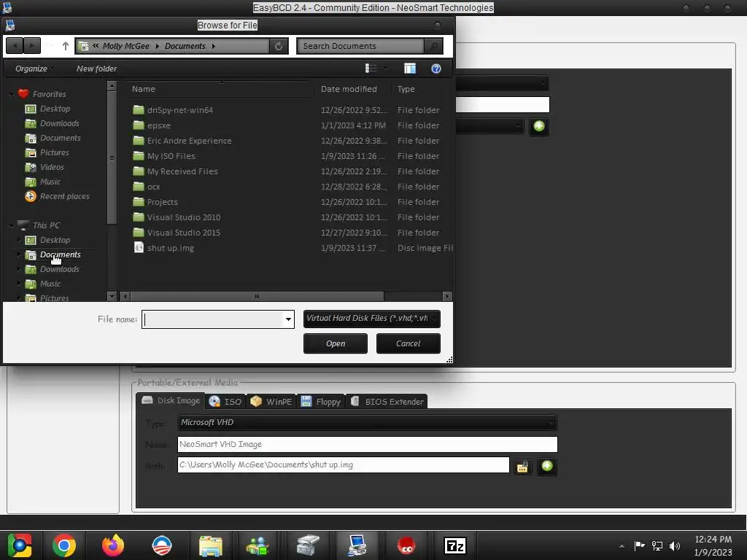Switch to the Disk Image tab
Viewport: 747px width, 560px height.
click(171, 400)
